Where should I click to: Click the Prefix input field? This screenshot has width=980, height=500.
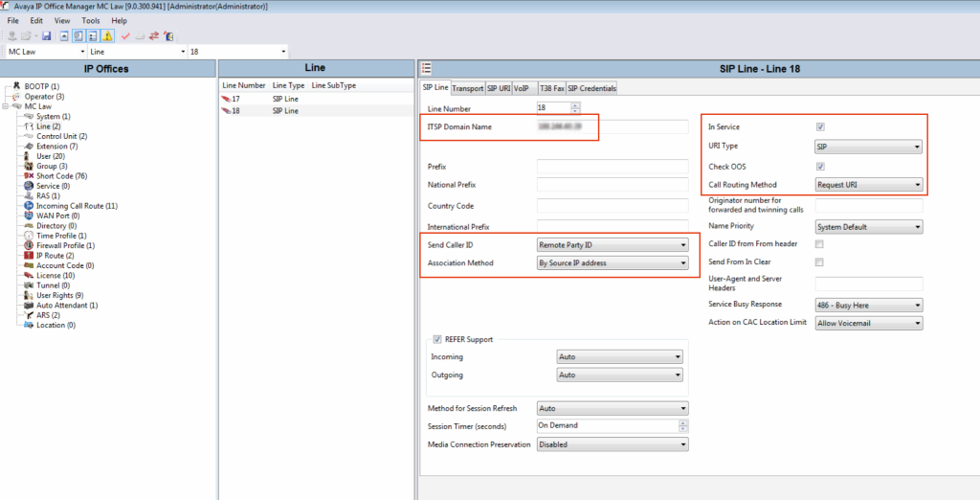pos(612,167)
